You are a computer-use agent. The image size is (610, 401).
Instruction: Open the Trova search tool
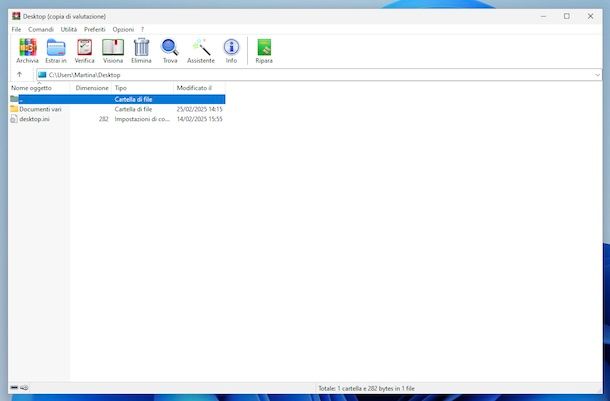point(170,51)
